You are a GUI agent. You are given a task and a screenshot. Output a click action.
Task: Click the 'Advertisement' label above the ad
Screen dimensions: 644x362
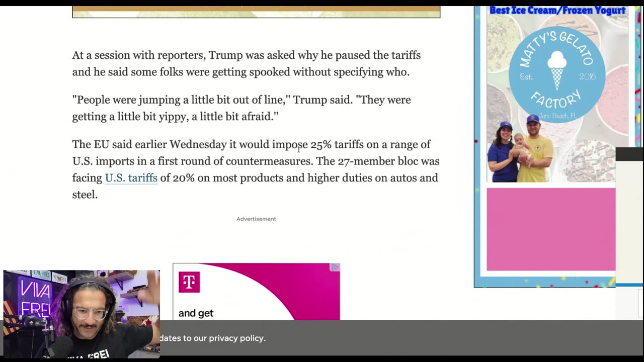(x=256, y=219)
